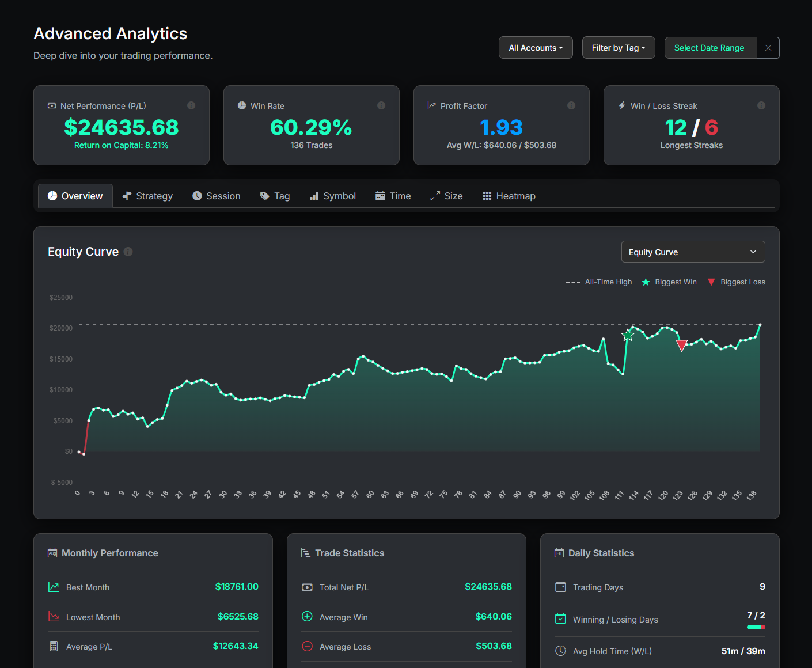Screen dimensions: 812x668
Task: Click the Winning/Losing Days progress bar
Action: click(755, 627)
